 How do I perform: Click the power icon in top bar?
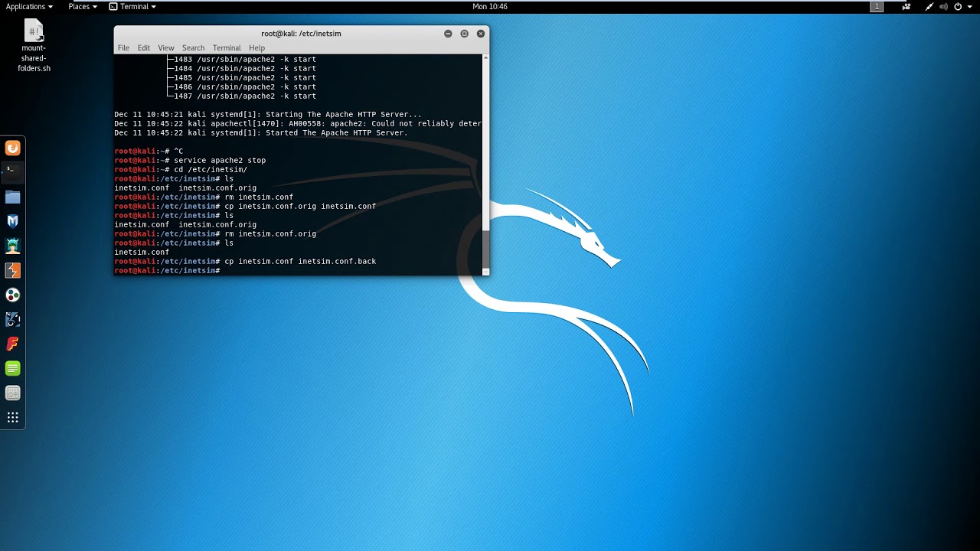pos(958,6)
